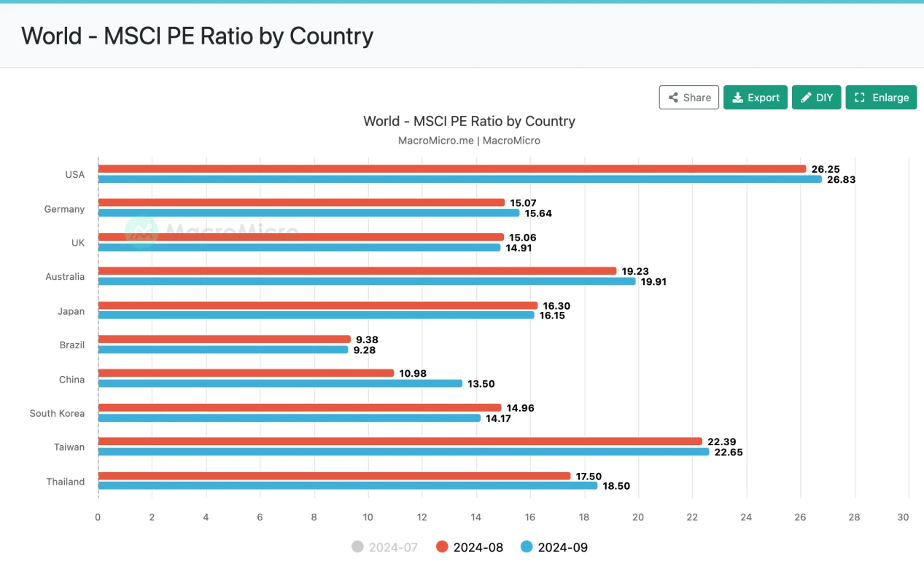The height and width of the screenshot is (572, 924).
Task: Click the Taiwan axis label
Action: pos(69,447)
